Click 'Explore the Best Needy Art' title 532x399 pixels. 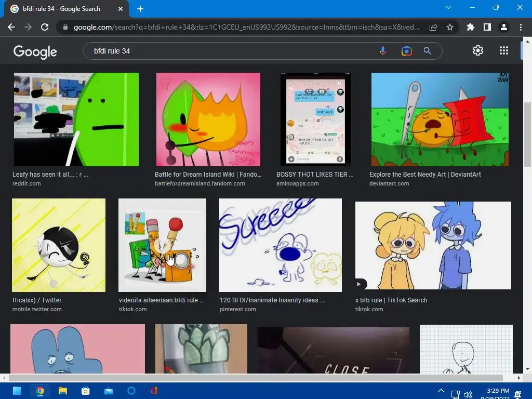[425, 175]
